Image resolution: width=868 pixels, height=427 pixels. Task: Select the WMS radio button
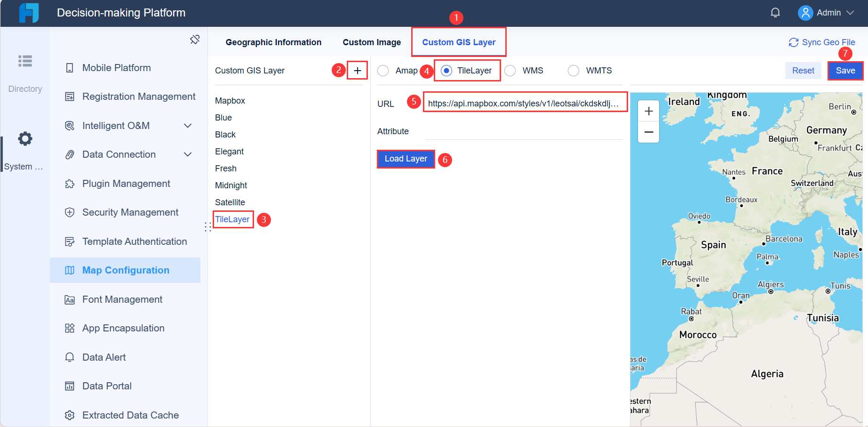click(x=510, y=70)
